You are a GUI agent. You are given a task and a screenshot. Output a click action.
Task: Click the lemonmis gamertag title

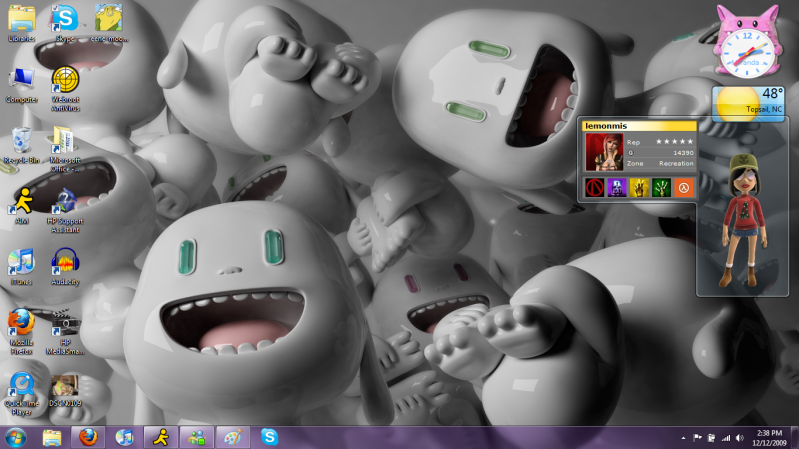tap(606, 126)
